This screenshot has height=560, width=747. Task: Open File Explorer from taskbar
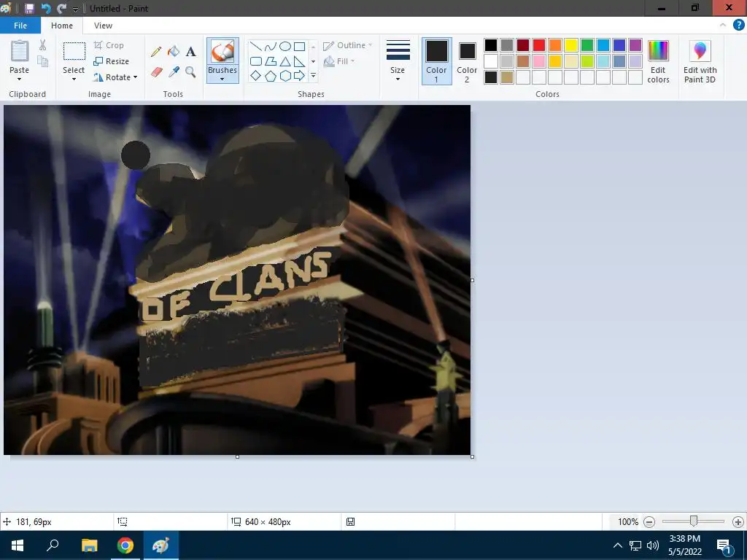click(x=89, y=545)
